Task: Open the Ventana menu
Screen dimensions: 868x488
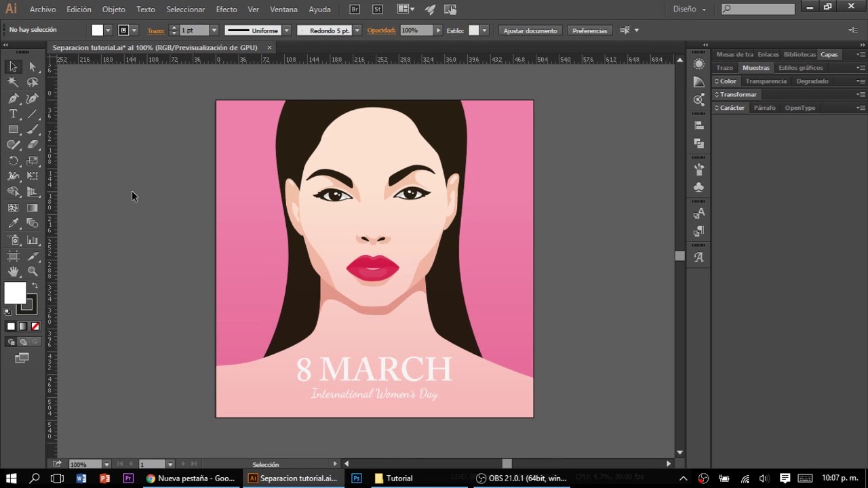Action: click(283, 9)
